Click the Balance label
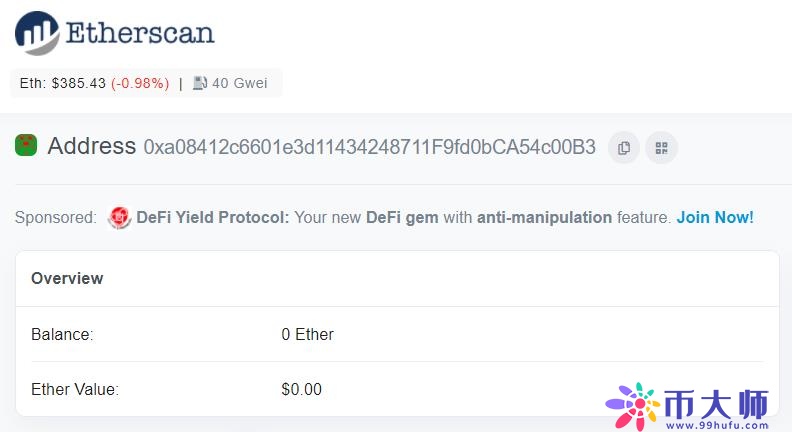Screen dimensions: 792x432 coord(62,334)
